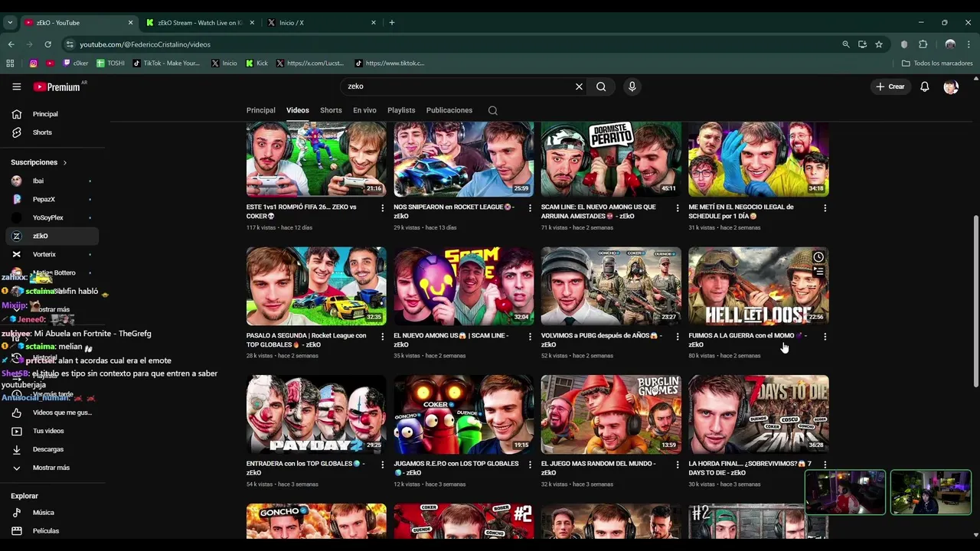
Task: Expand Mostrar más under Descargas
Action: point(51,468)
